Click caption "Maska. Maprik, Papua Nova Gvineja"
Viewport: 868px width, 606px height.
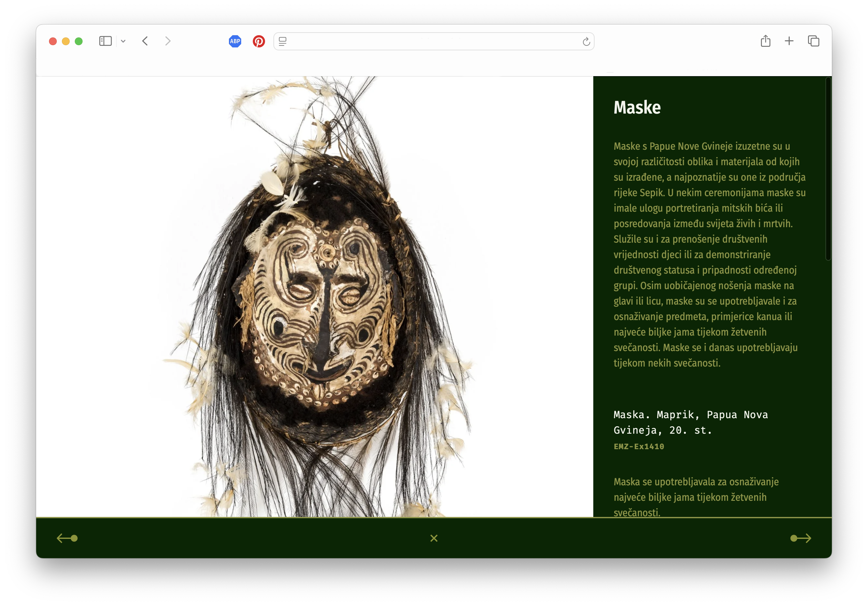(690, 422)
